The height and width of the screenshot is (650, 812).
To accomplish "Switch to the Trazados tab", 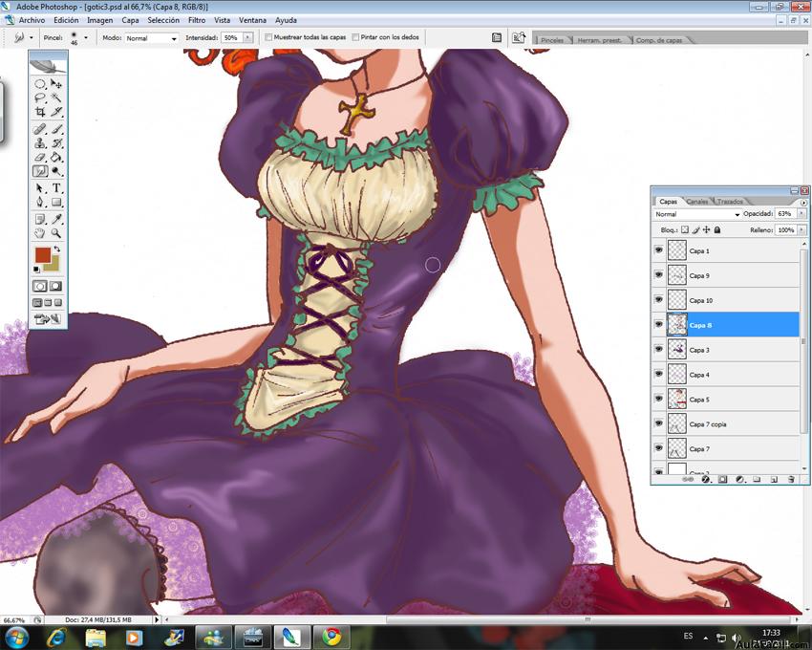I will click(730, 201).
